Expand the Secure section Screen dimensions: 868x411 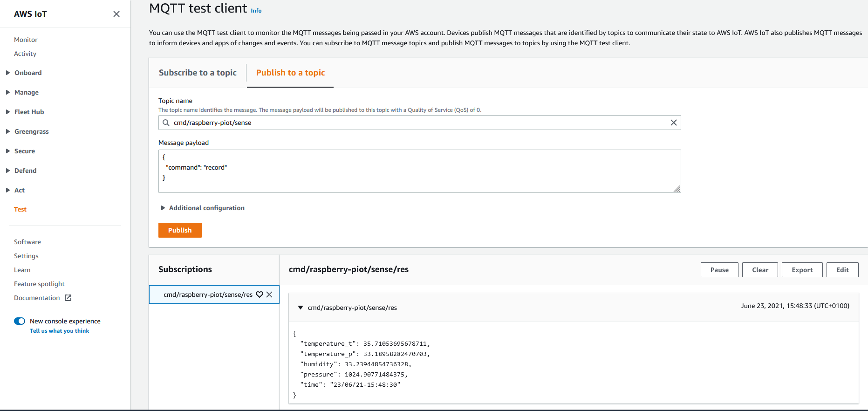pos(8,151)
